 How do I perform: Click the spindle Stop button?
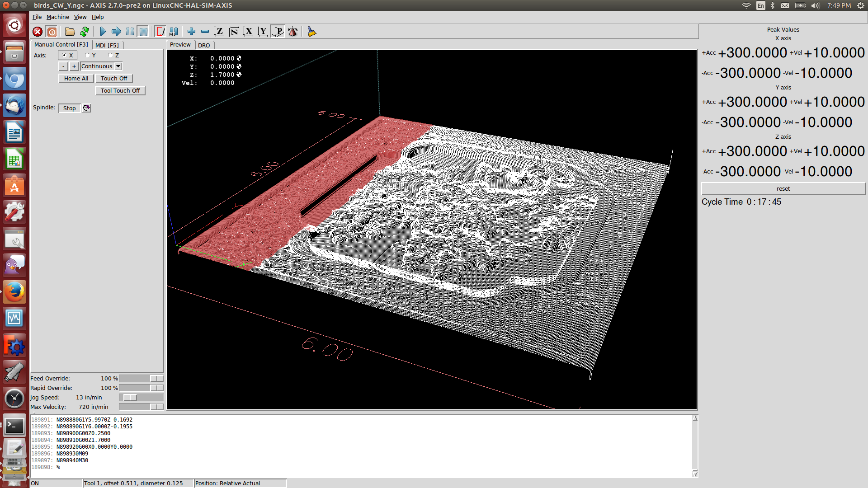(69, 108)
